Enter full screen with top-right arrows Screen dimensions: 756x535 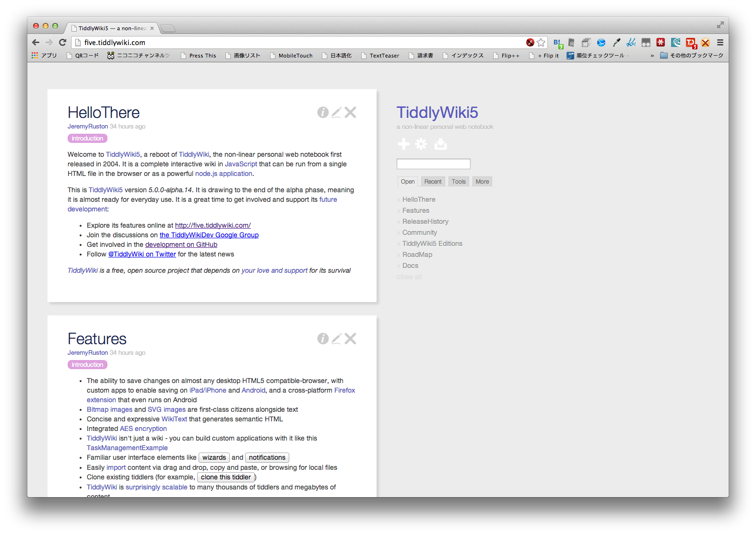720,25
